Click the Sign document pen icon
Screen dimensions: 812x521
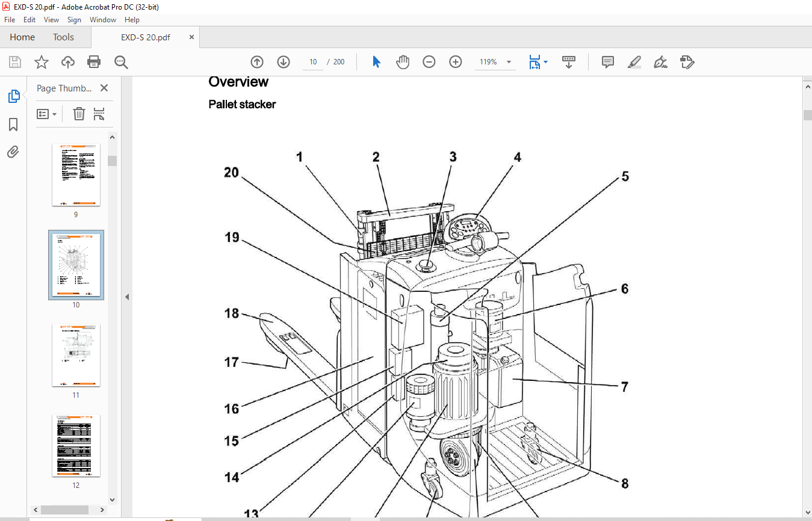[661, 62]
